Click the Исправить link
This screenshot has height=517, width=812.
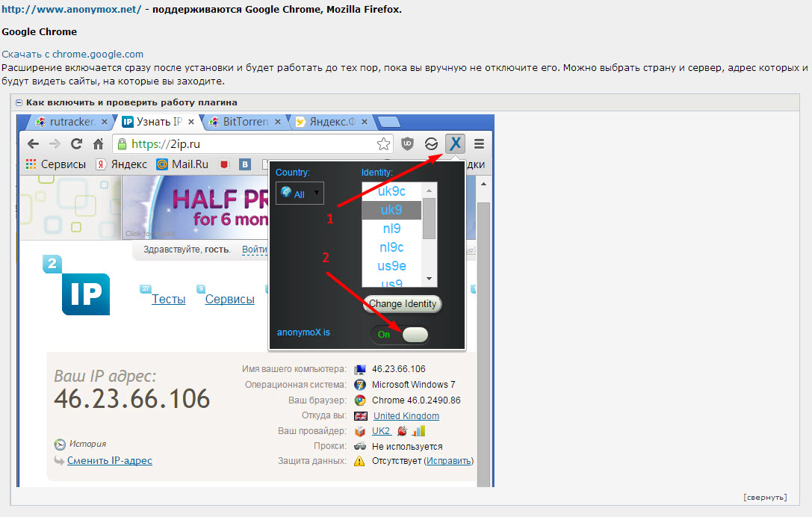(448, 461)
